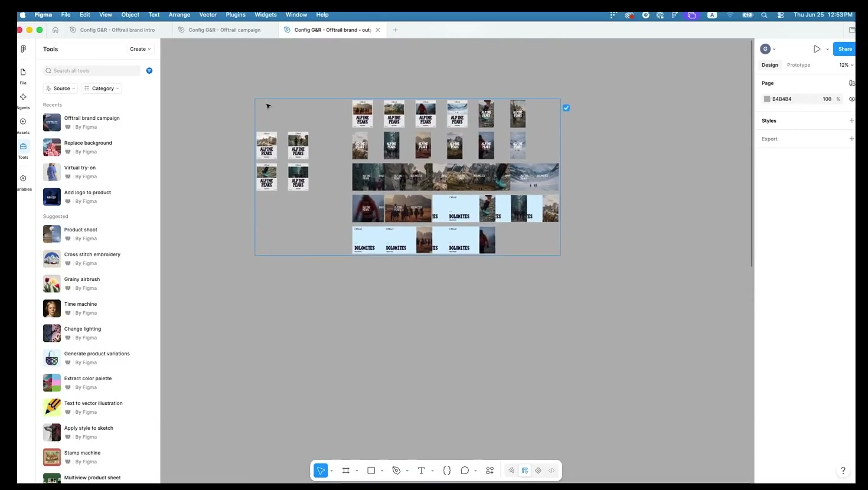Screen dimensions: 868x490
Task: Click the Present play icon
Action: (817, 49)
